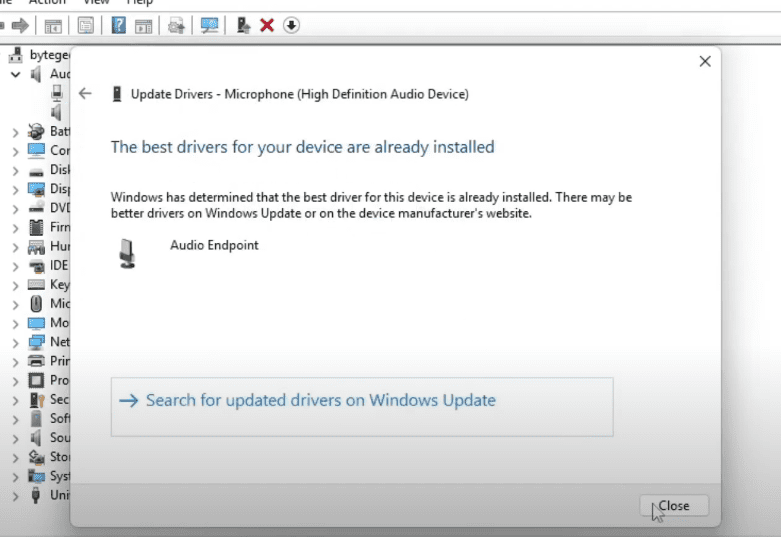Screen dimensions: 781x537
Task: Expand the Universal Serial Bus controllers node
Action: 15,495
